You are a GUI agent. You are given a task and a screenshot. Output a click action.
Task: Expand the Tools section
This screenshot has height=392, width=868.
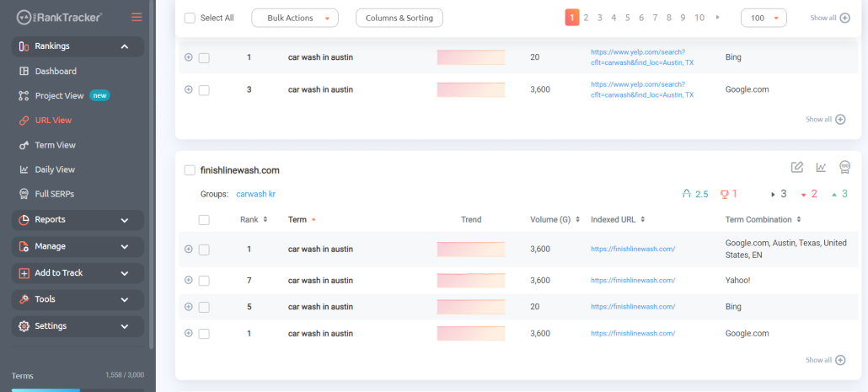(78, 299)
